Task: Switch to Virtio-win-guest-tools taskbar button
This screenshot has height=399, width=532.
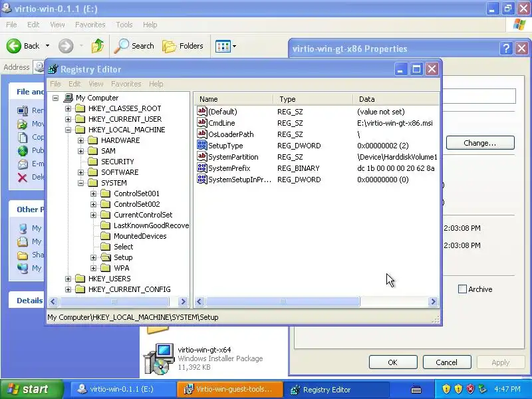Action: 230,389
